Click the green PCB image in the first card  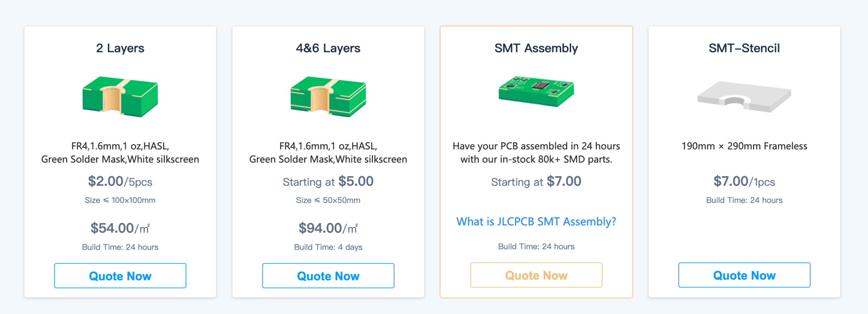point(120,95)
